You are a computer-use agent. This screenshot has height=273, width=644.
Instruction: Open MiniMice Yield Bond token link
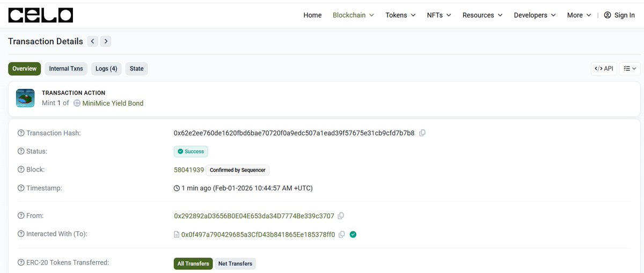point(113,103)
